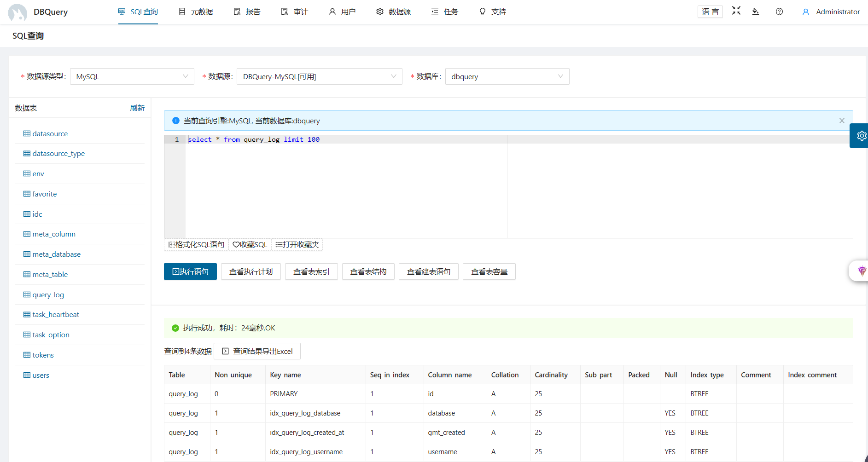Click the datasource_type table grid icon

tap(27, 153)
